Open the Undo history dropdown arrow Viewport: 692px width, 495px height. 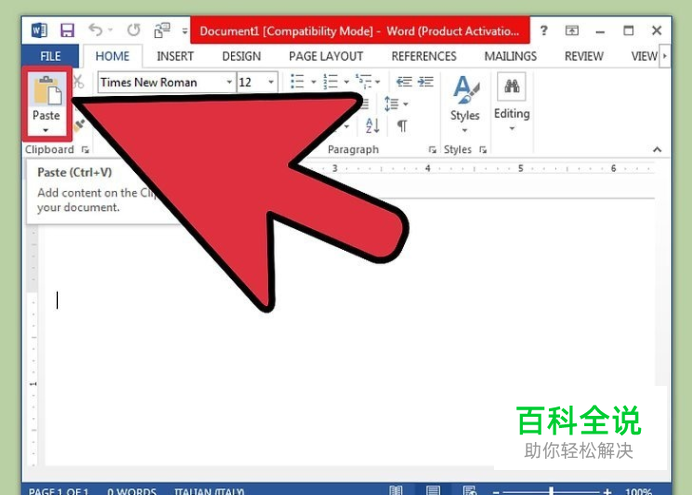(110, 30)
